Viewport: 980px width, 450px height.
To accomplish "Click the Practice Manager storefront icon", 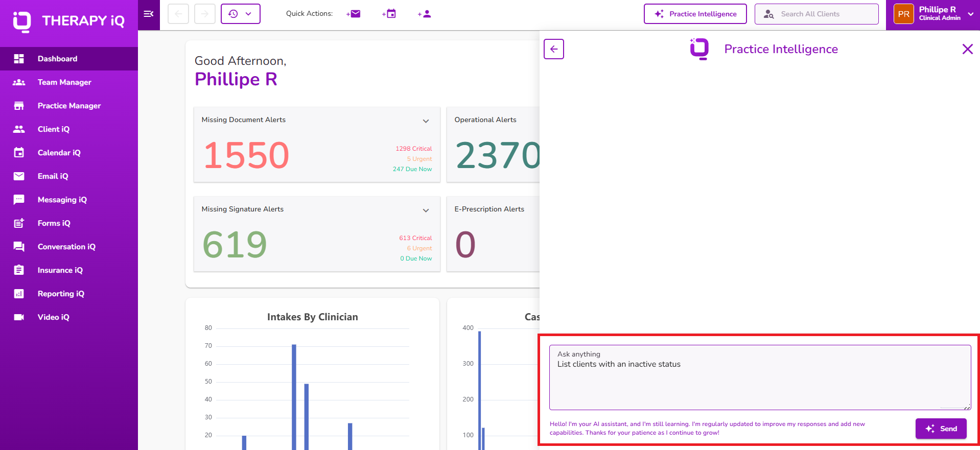I will pos(19,106).
